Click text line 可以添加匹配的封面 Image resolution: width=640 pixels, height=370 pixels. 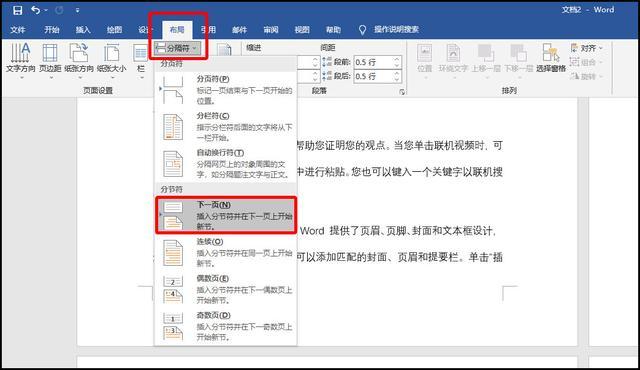point(400,257)
